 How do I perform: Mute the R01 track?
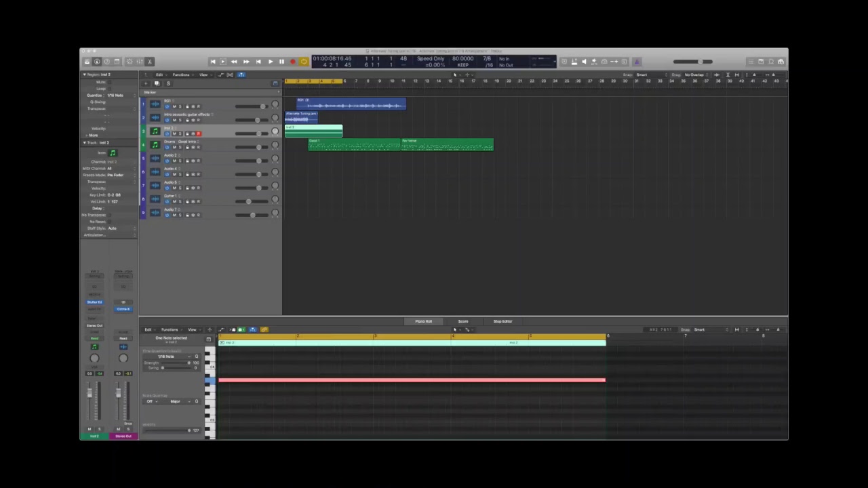[x=174, y=106]
